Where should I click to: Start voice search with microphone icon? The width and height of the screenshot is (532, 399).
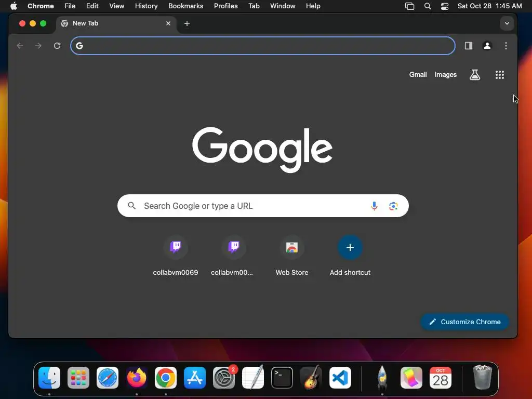point(374,206)
